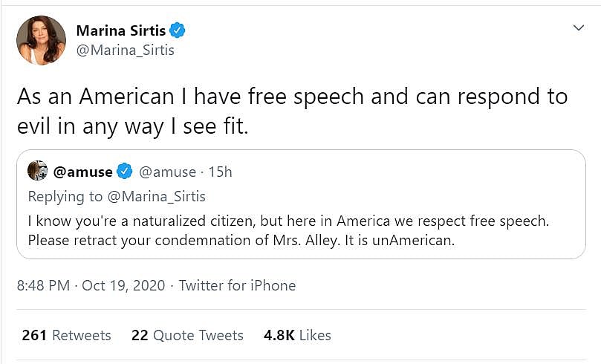The height and width of the screenshot is (364, 601).
Task: Open quoted tweet via naturalized citizen sentence
Action: (292, 221)
